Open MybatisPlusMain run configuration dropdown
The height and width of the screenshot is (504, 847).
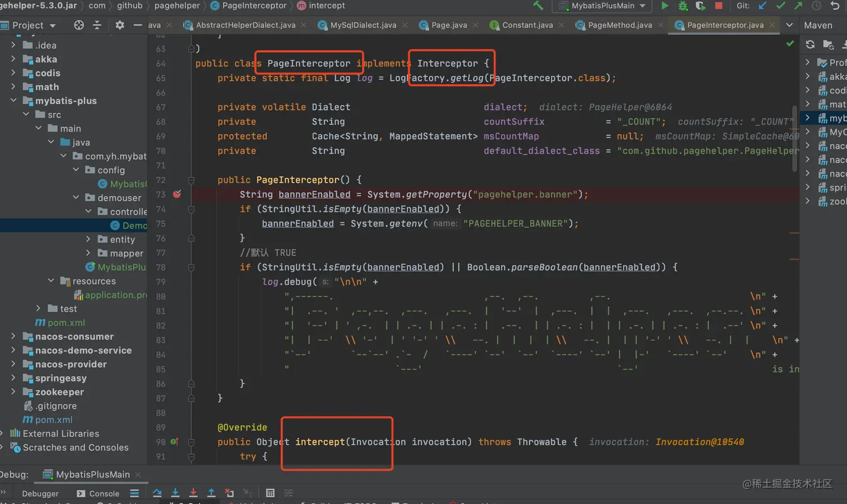(602, 6)
